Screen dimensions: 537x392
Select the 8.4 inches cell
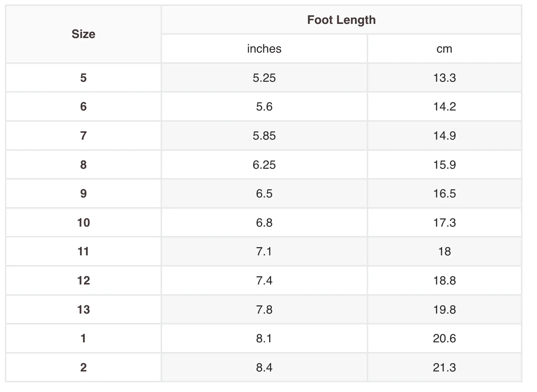coord(264,367)
